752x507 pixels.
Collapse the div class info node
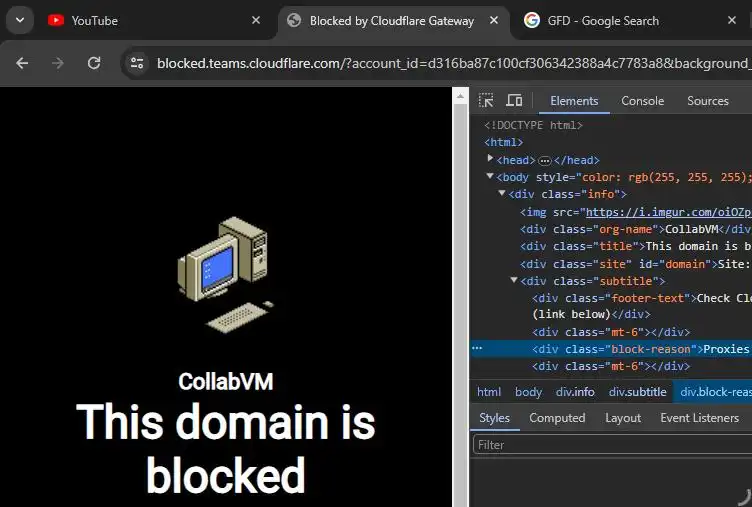tap(502, 193)
